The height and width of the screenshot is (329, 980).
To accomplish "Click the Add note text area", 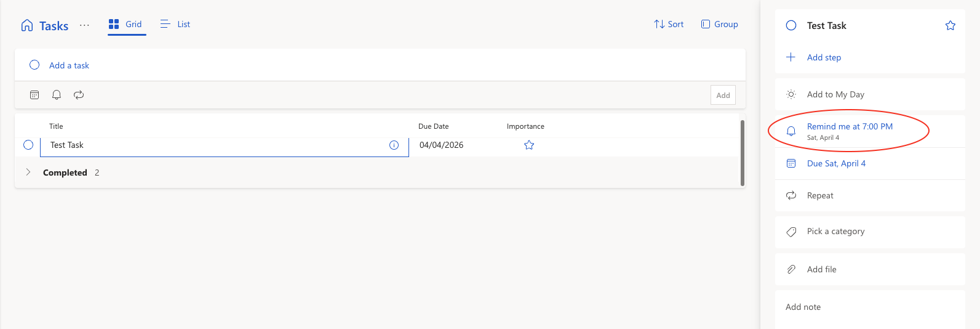I will [x=867, y=307].
